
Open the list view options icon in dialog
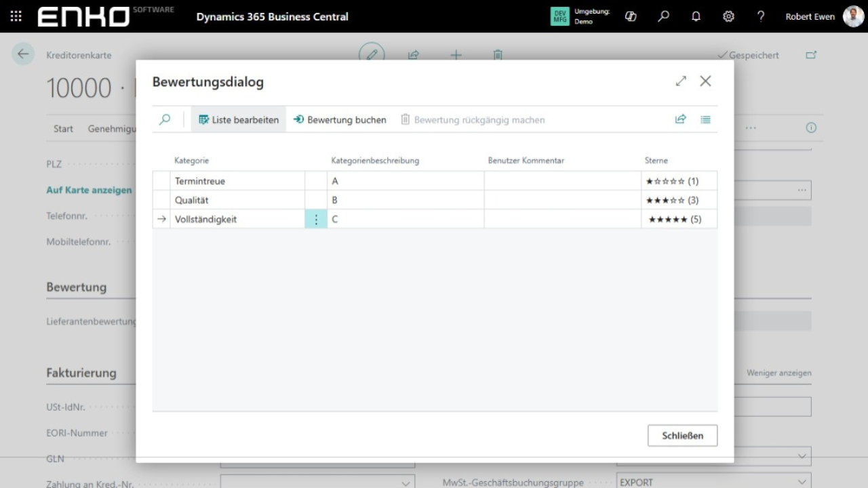705,119
